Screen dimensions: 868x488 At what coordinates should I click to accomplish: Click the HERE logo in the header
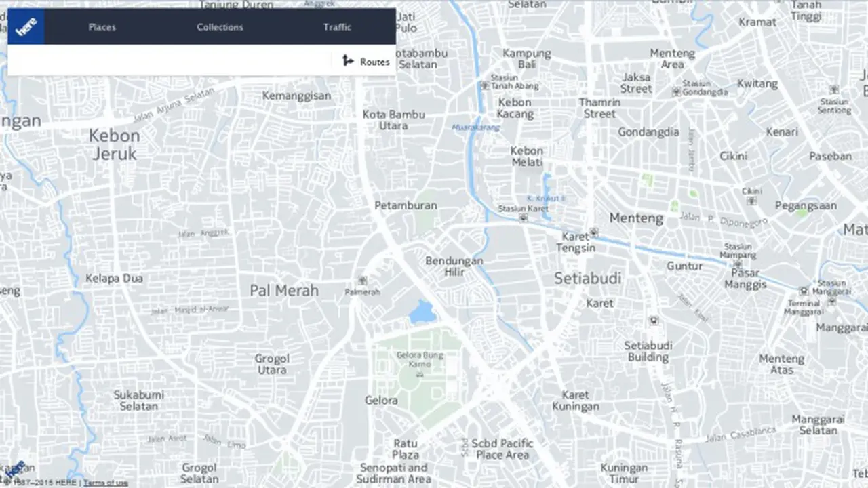point(26,26)
